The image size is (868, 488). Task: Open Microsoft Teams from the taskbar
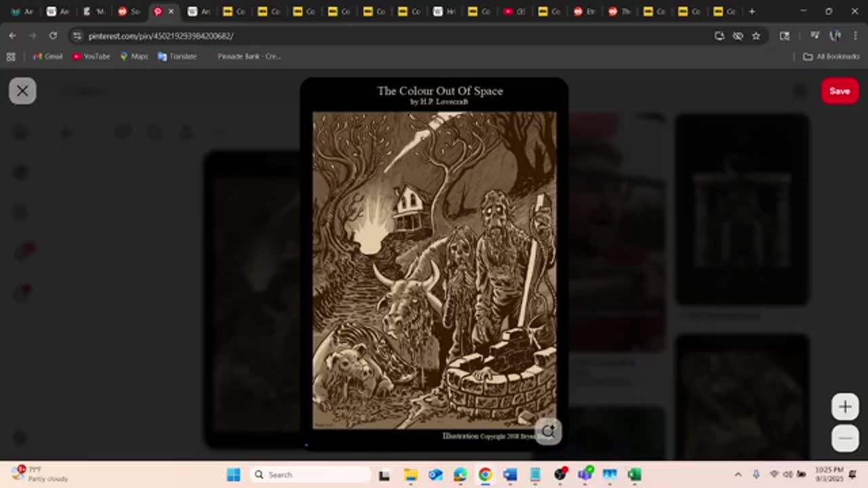point(585,474)
